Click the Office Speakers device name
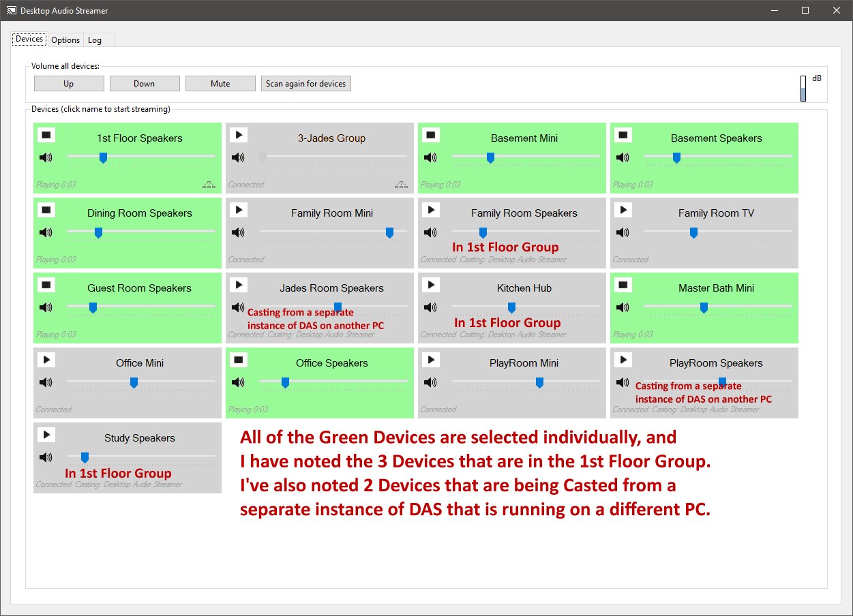This screenshot has width=853, height=616. tap(332, 363)
